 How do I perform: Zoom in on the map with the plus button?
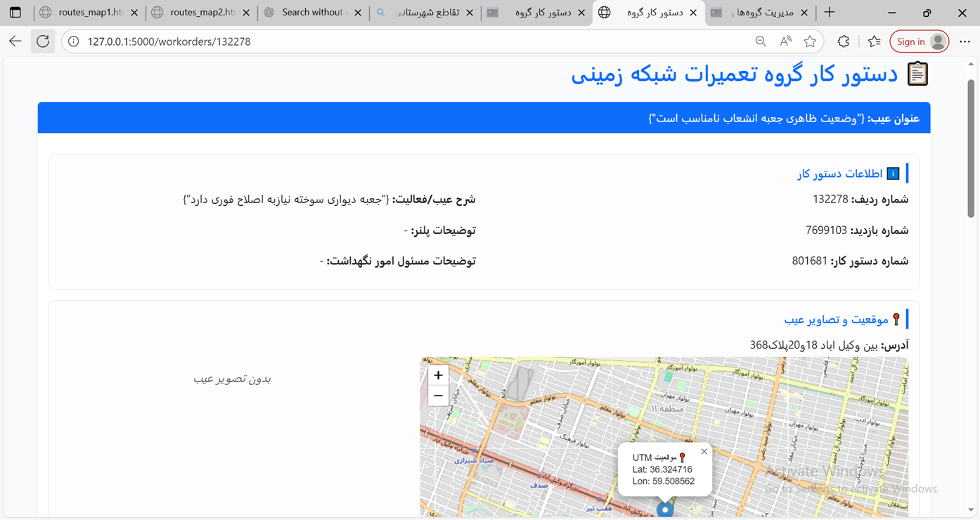click(438, 375)
